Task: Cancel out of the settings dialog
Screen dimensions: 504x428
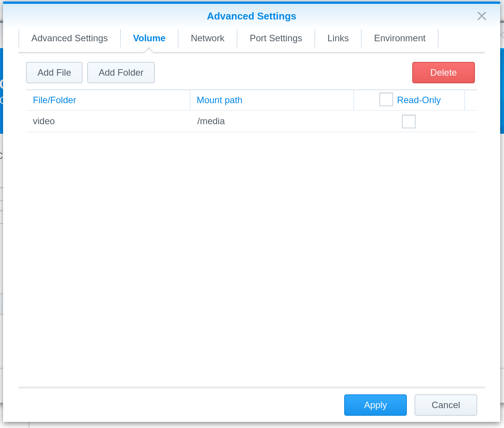Action: click(445, 405)
